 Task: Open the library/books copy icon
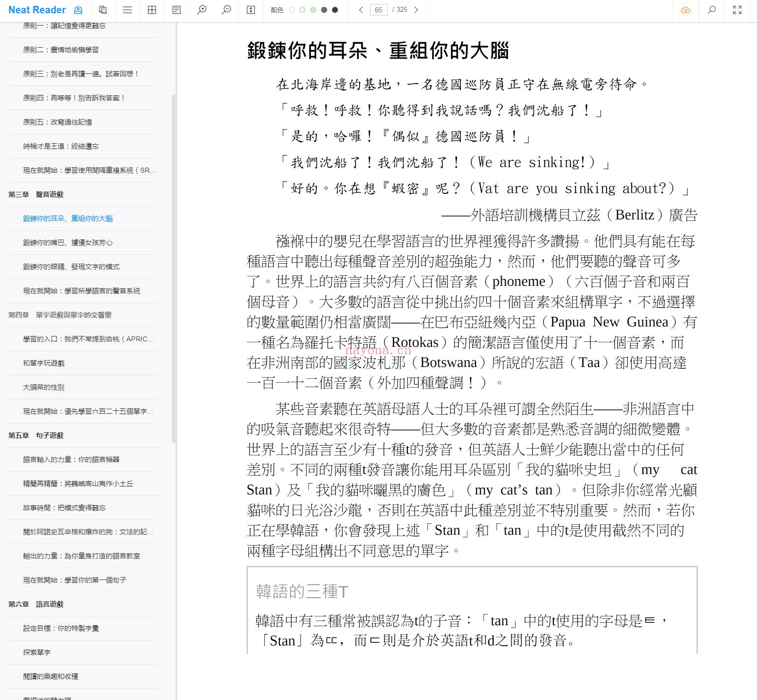(103, 10)
